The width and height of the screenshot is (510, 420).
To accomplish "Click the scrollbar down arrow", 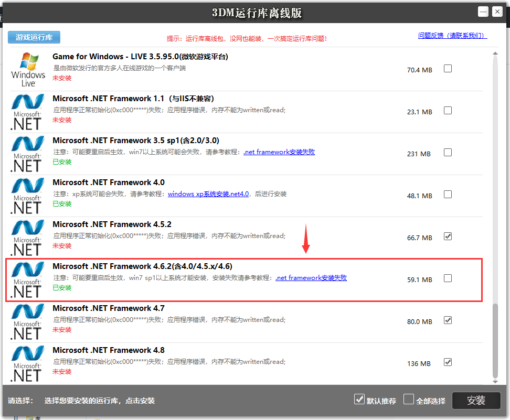I will pyautogui.click(x=495, y=382).
